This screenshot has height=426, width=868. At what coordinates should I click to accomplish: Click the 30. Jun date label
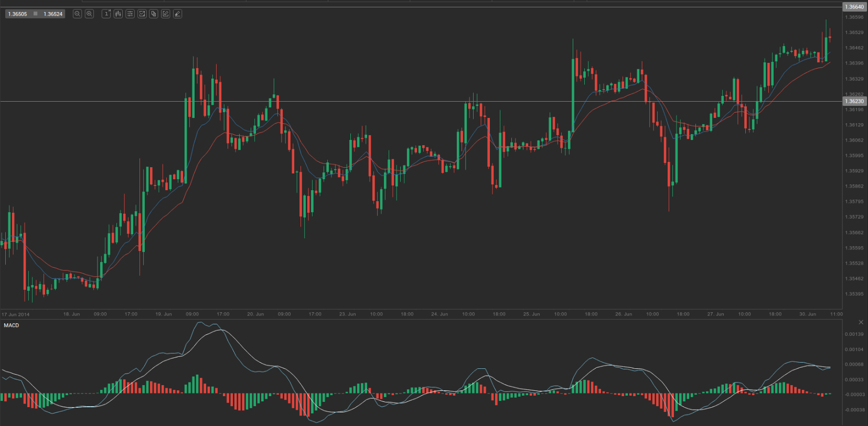tap(808, 314)
